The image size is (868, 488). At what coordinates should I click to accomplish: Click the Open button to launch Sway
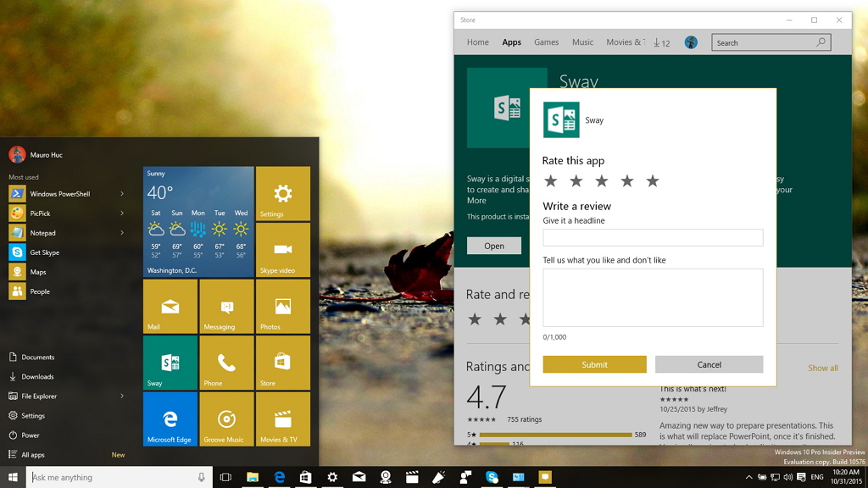coord(494,245)
